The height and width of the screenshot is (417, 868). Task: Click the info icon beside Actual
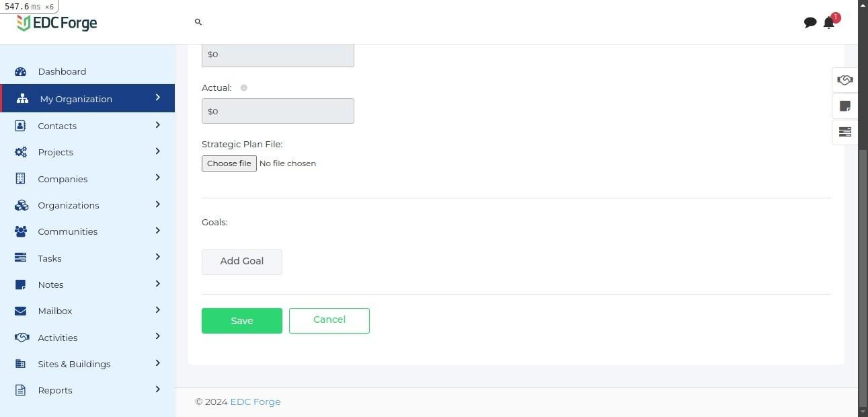pos(244,88)
